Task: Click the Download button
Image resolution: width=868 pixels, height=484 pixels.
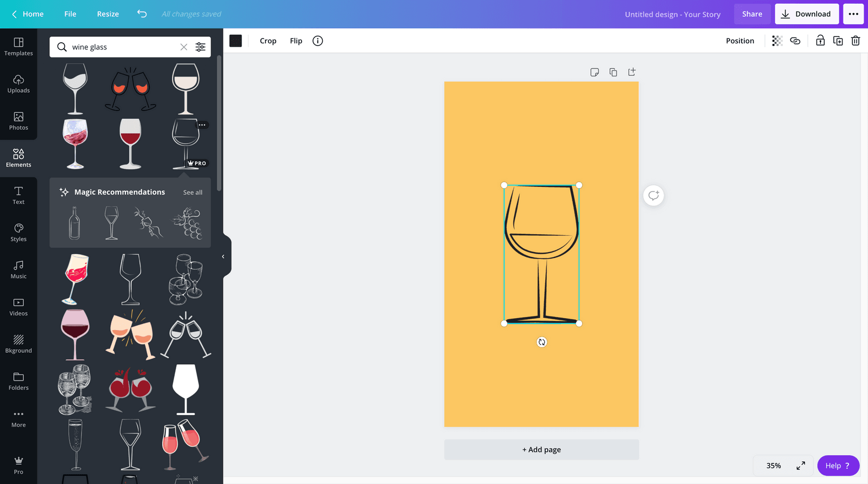Action: [x=807, y=14]
